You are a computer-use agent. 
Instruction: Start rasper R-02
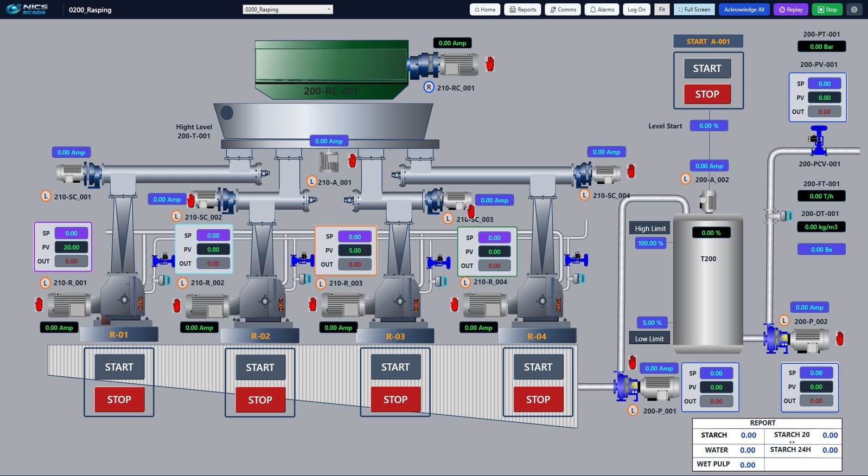pos(260,368)
